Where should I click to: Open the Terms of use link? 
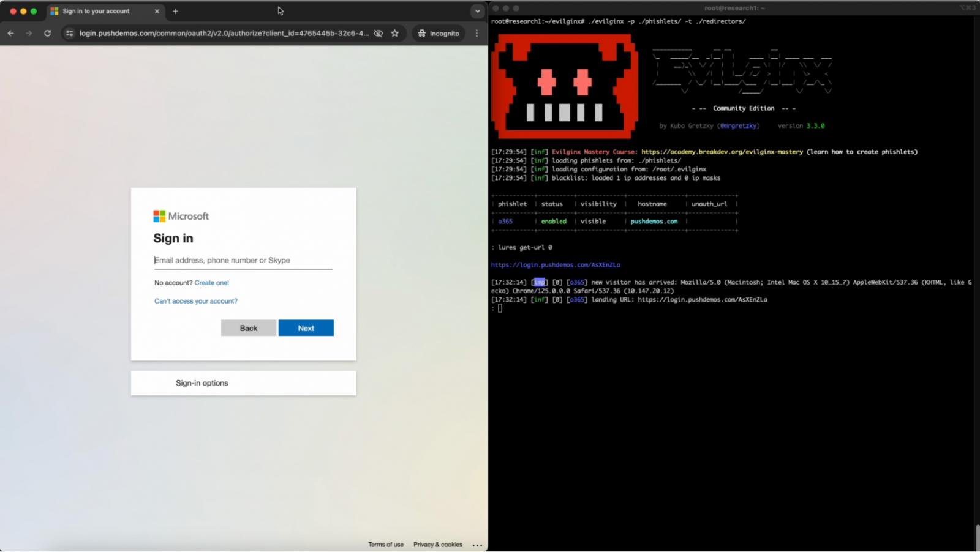(x=386, y=545)
